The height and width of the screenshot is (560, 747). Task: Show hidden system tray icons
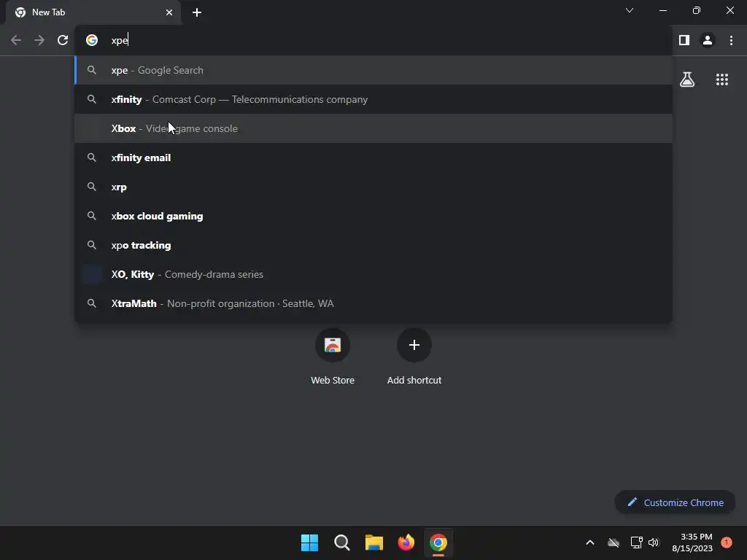coord(589,542)
